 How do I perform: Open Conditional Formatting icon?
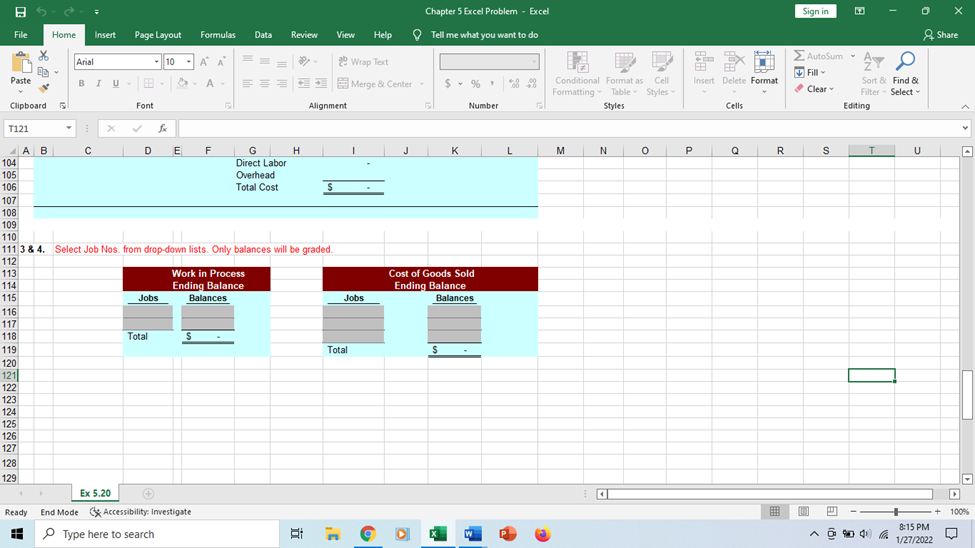click(x=578, y=63)
